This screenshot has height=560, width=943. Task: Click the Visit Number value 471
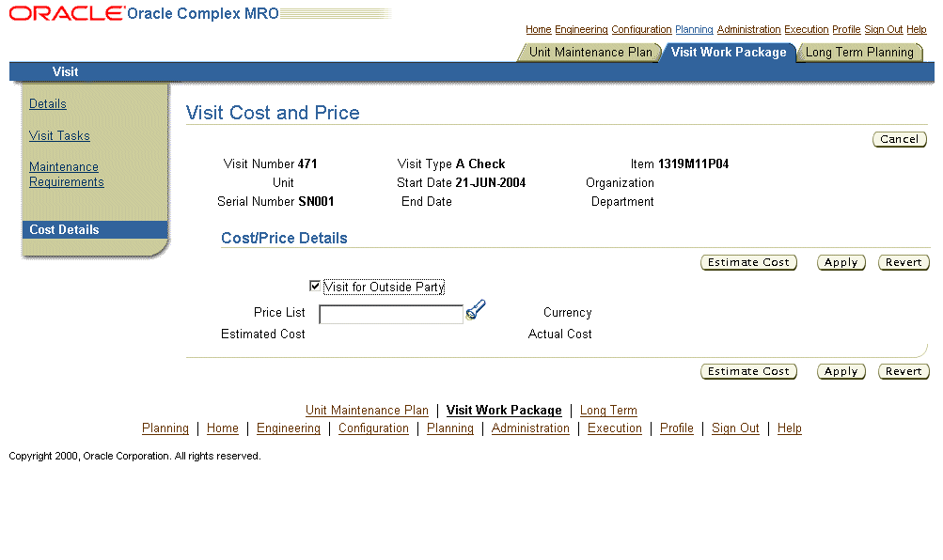click(307, 164)
